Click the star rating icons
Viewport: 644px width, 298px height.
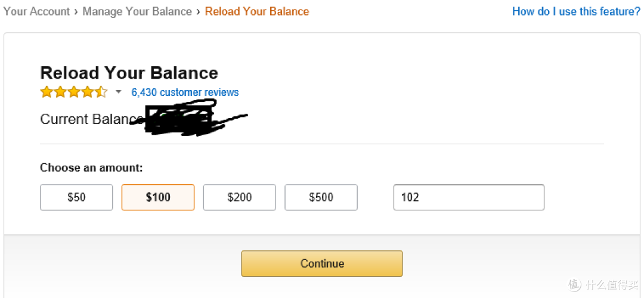(x=74, y=92)
